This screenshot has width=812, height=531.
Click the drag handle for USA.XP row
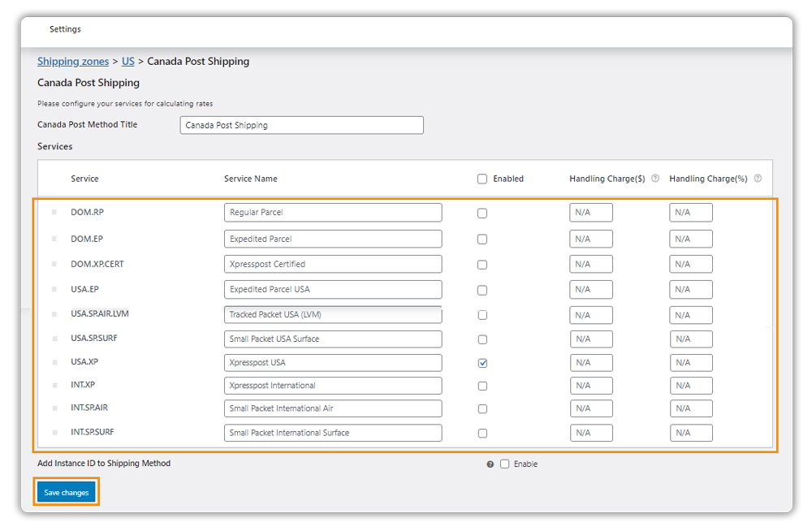(x=54, y=362)
